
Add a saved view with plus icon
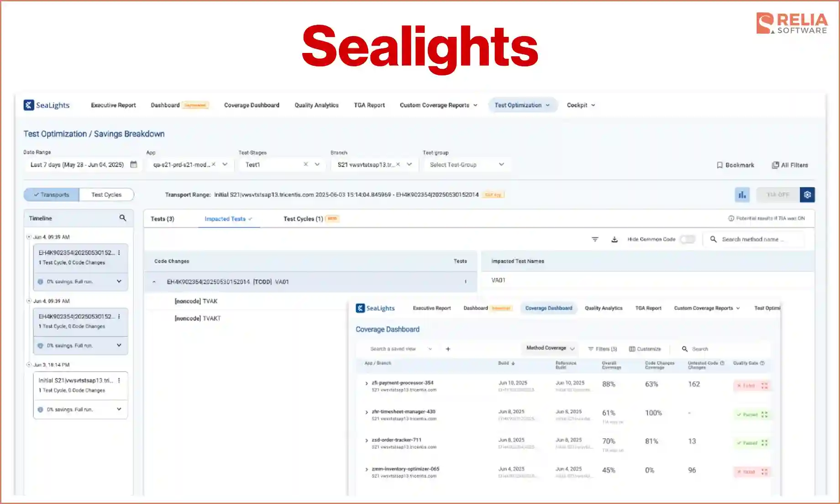[x=448, y=349]
